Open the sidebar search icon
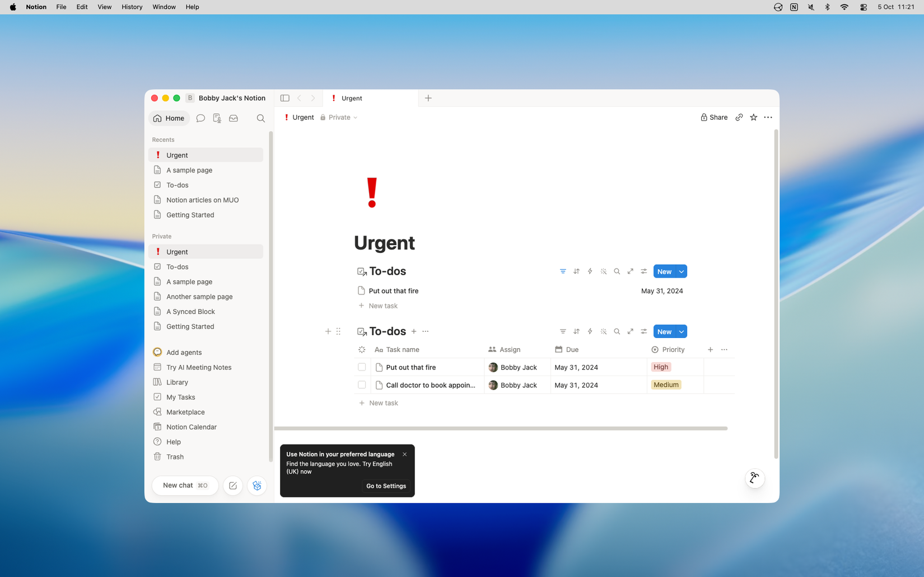Image resolution: width=924 pixels, height=577 pixels. tap(260, 118)
